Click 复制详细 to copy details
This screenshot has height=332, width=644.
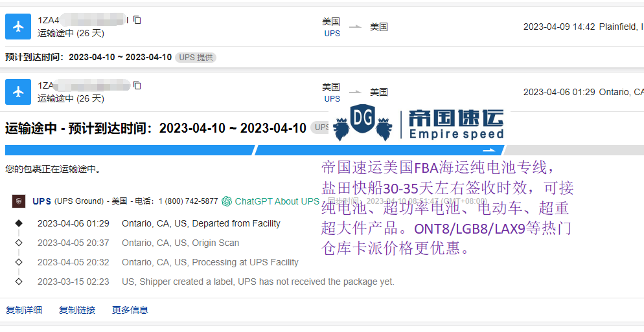pos(24,310)
